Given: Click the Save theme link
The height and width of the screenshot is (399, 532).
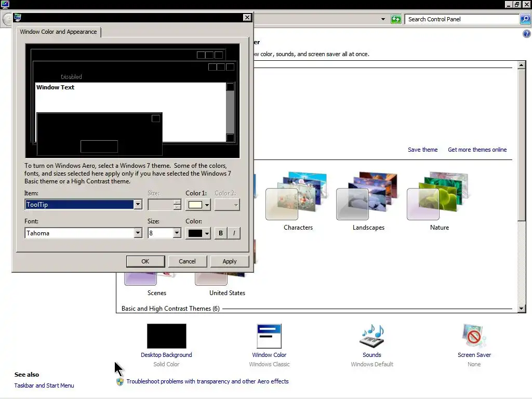Looking at the screenshot, I should pos(422,150).
